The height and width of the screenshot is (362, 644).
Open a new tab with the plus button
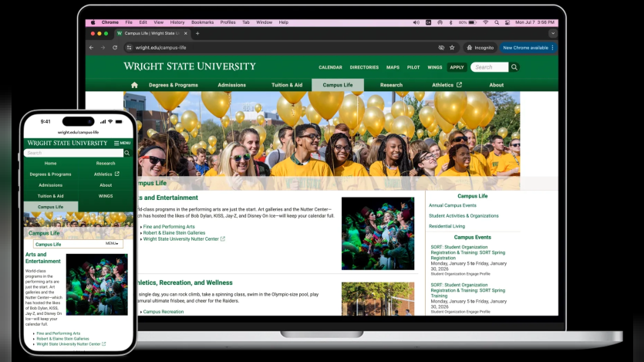(x=197, y=33)
